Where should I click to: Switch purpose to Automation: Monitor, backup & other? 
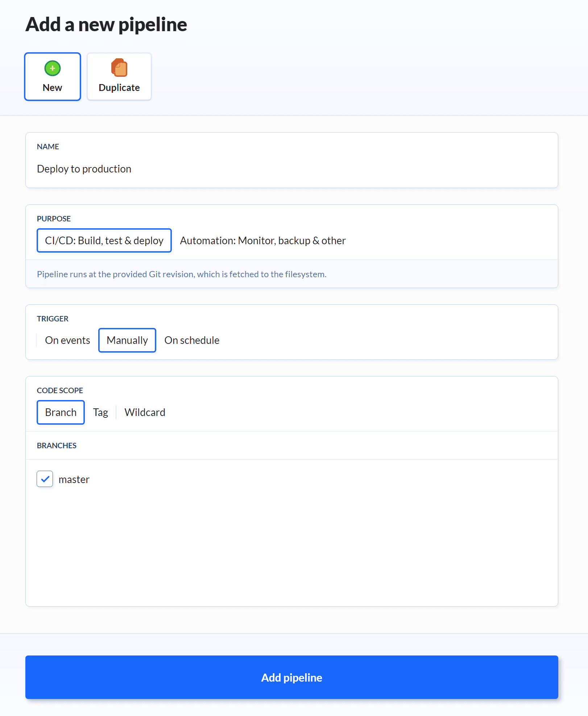[262, 240]
